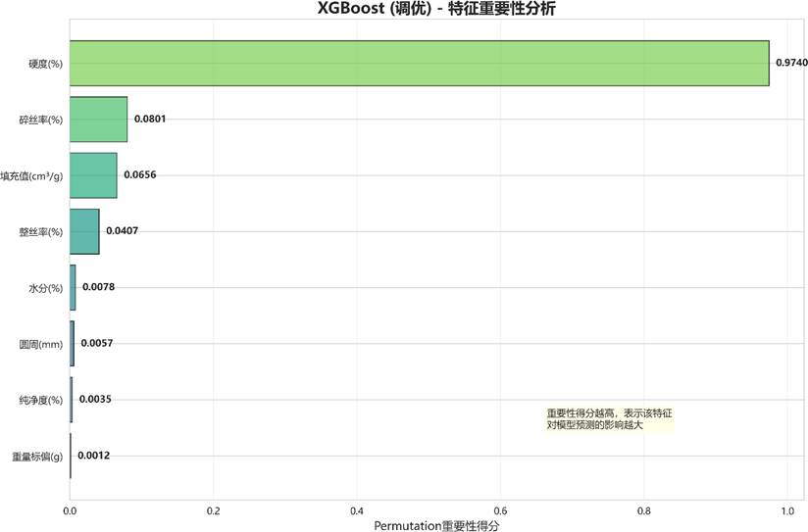Select the 填充值(cm³/g) bar
This screenshot has height=532, width=808.
[x=93, y=175]
